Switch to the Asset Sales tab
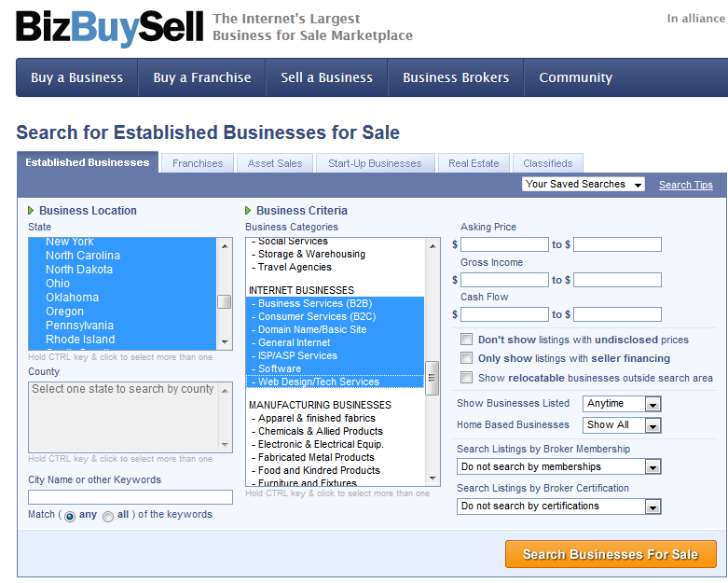 pos(275,163)
